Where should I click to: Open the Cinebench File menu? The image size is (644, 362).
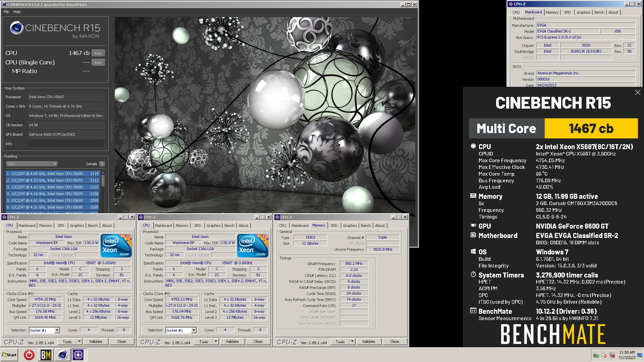[6, 12]
